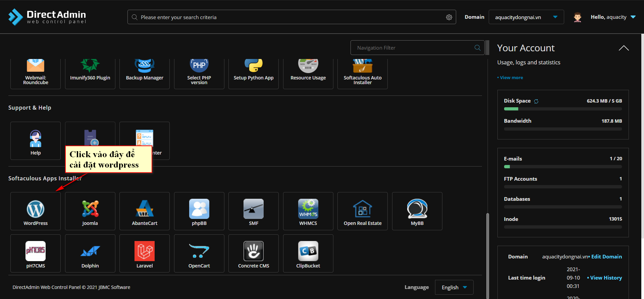Click the Usage, logs and statistics text
644x299 pixels.
pyautogui.click(x=529, y=62)
